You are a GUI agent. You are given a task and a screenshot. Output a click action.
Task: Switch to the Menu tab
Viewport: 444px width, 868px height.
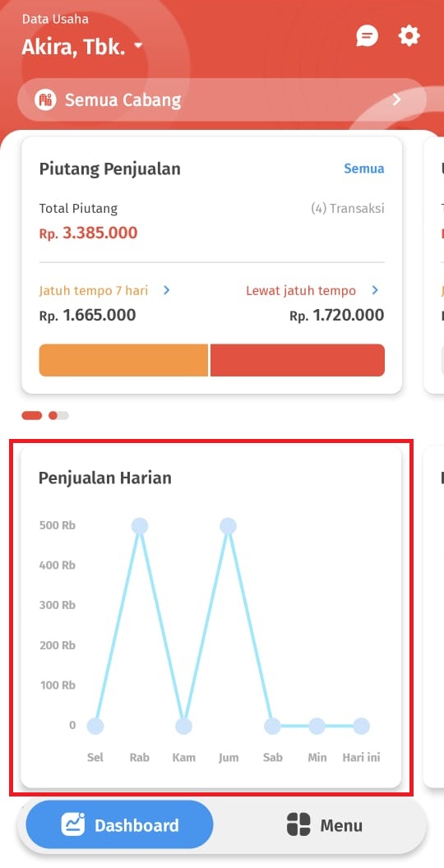[x=325, y=825]
